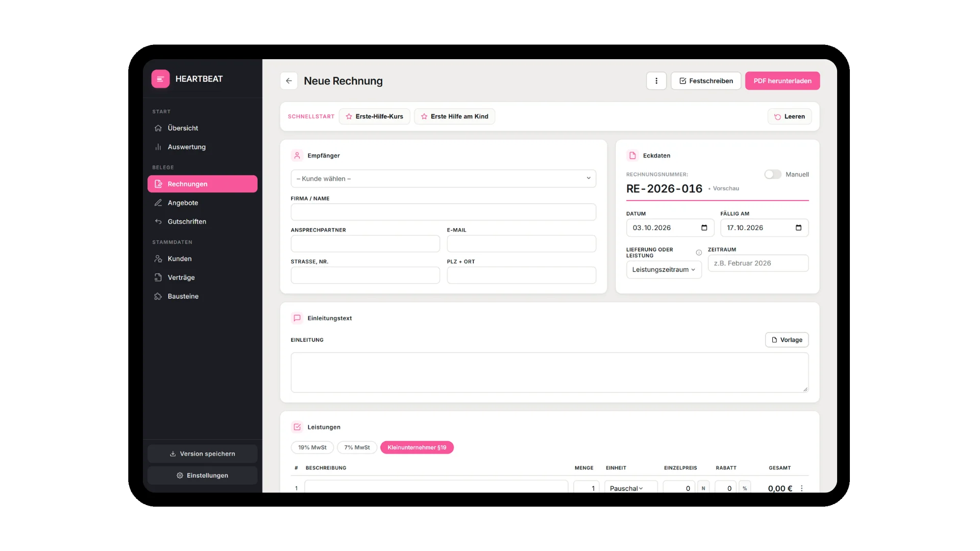Open the date picker for Fällig am
980x551 pixels.
click(798, 228)
